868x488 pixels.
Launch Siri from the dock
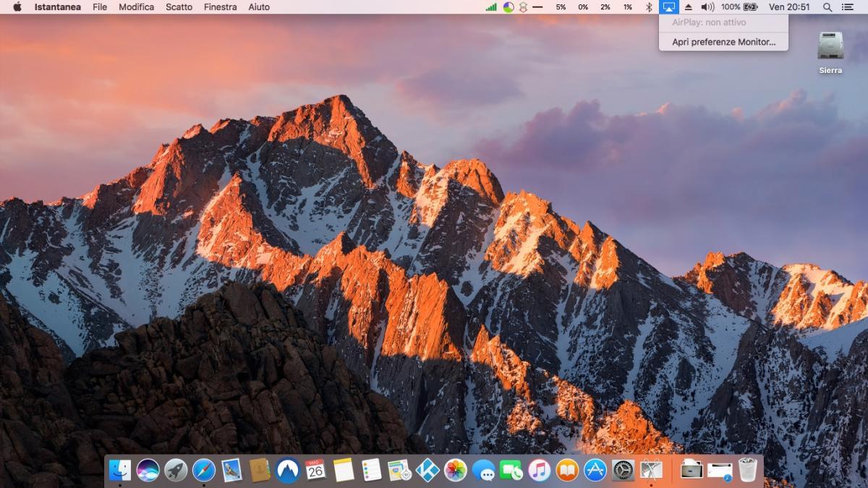[148, 471]
